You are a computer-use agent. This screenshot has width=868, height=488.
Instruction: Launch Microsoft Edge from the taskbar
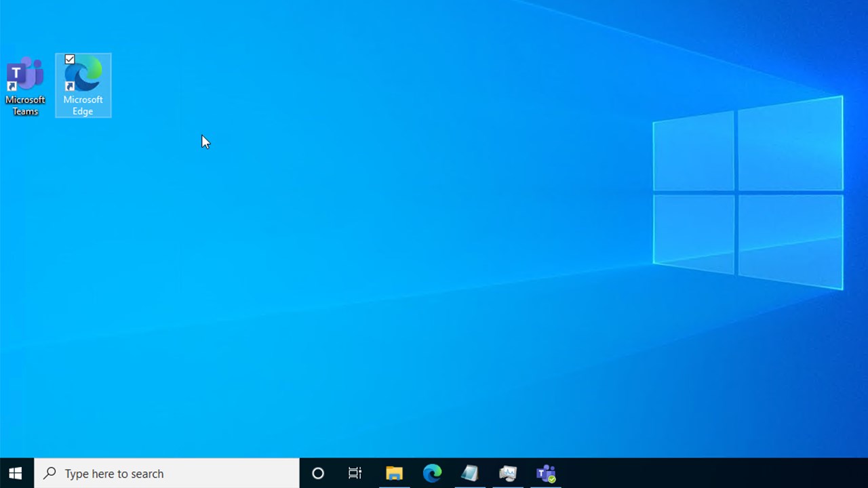(432, 473)
